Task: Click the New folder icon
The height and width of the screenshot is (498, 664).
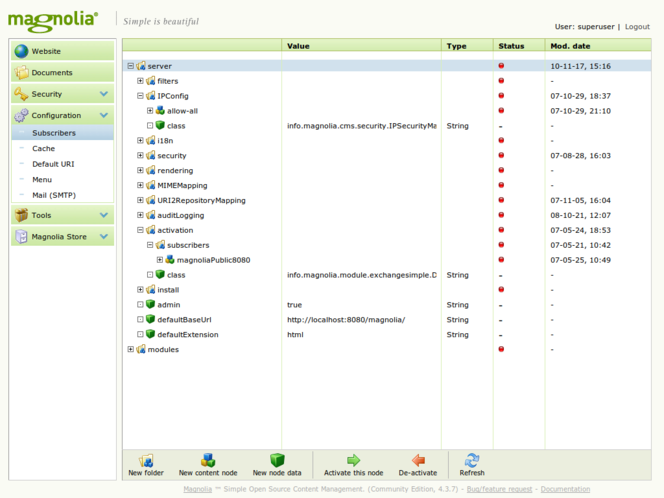Action: coord(146,461)
